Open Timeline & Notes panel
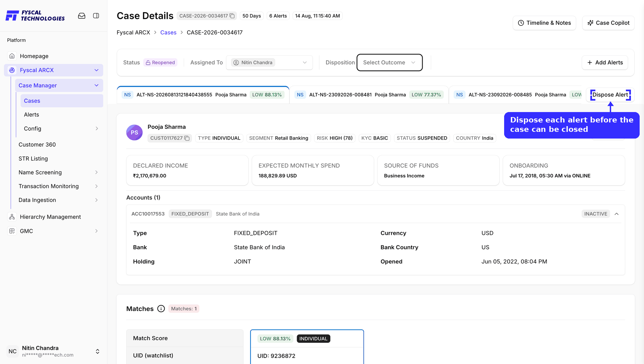Image resolution: width=644 pixels, height=364 pixels. tap(544, 23)
